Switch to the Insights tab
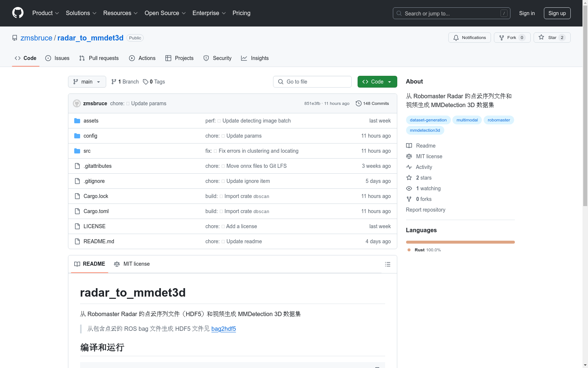588x368 pixels. [255, 58]
